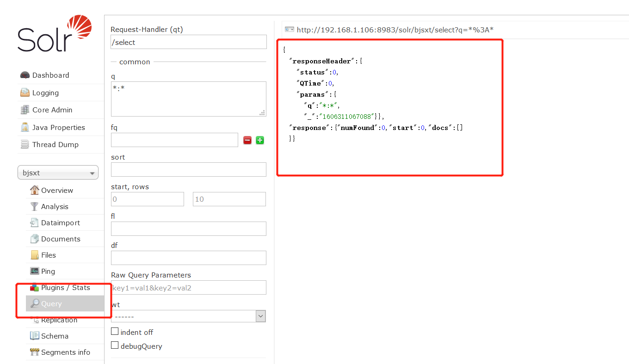This screenshot has width=629, height=364.
Task: Click the fq filter query field
Action: pyautogui.click(x=174, y=140)
